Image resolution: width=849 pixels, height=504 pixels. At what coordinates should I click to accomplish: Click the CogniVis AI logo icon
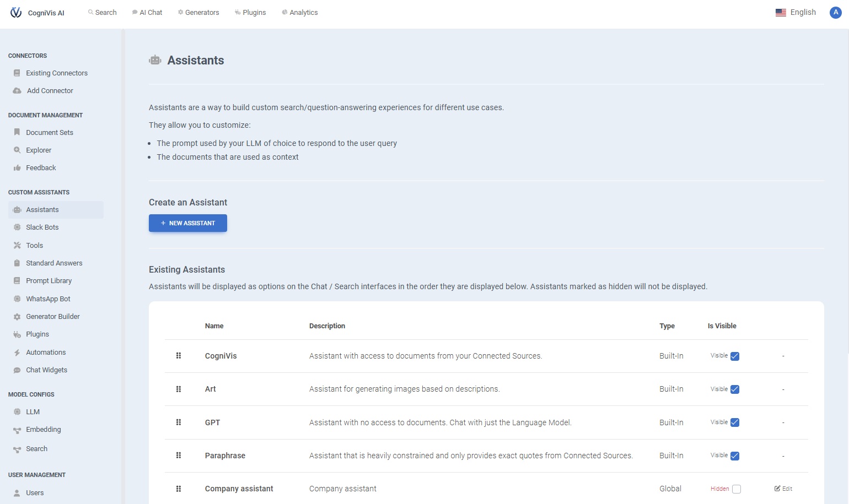(x=16, y=13)
